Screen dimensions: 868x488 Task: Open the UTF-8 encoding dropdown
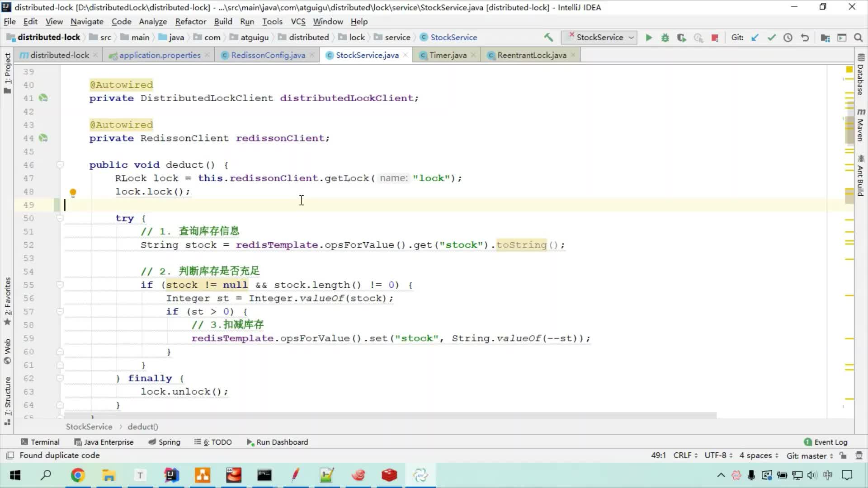click(x=718, y=455)
